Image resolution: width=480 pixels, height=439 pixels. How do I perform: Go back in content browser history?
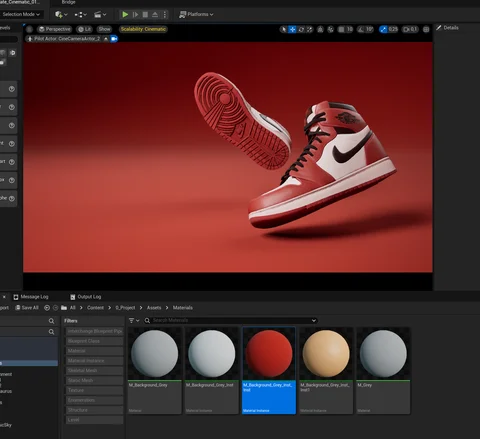tap(47, 308)
